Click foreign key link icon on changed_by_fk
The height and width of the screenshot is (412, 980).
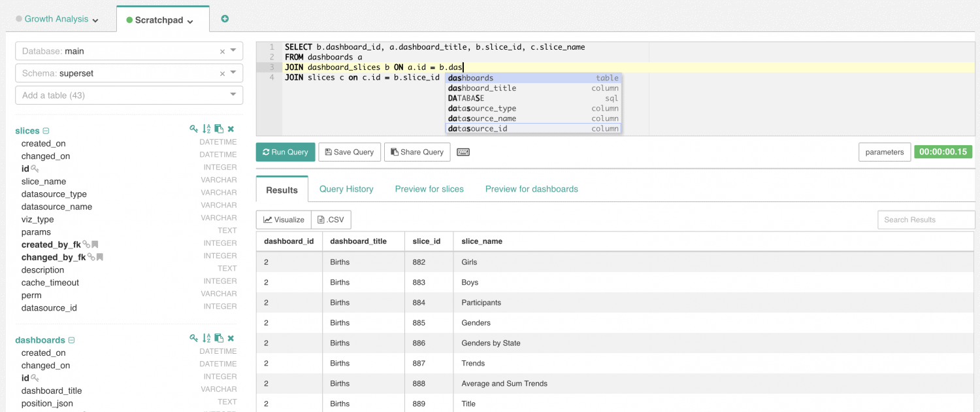pyautogui.click(x=91, y=257)
